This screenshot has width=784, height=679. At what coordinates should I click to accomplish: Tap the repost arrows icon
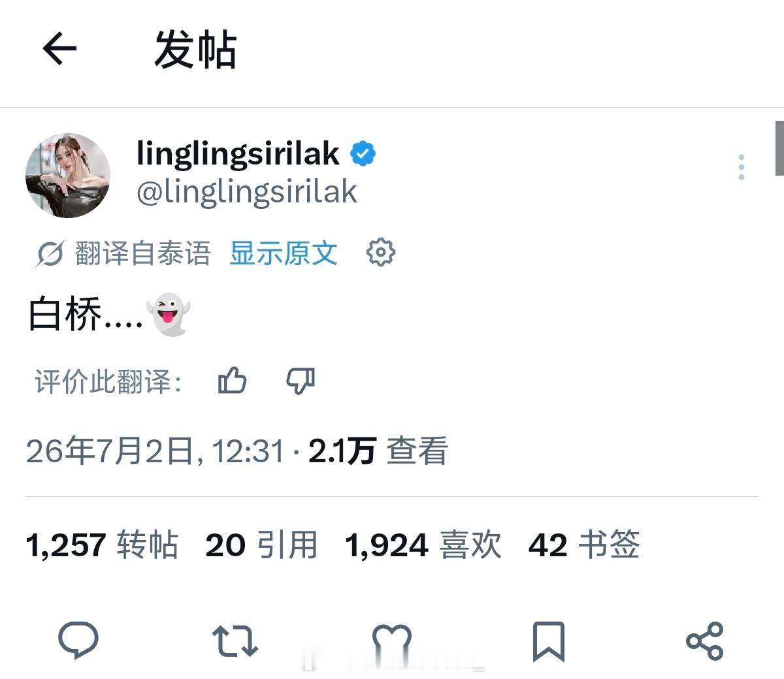(x=235, y=641)
